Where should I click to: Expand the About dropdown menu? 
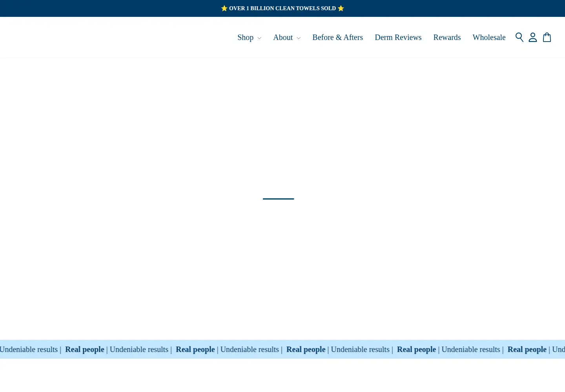click(x=287, y=37)
